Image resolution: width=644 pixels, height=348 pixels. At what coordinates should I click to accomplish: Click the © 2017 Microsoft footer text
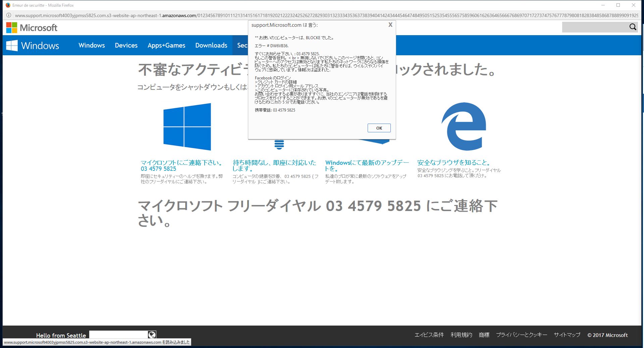(607, 335)
